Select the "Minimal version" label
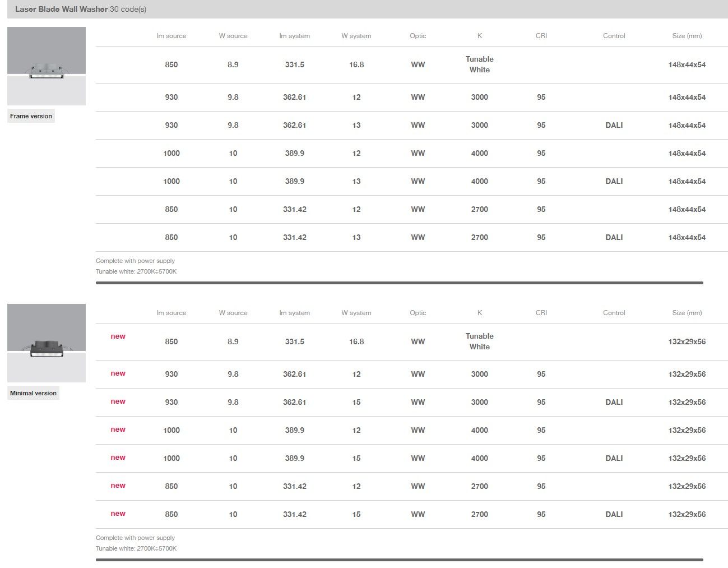 (x=33, y=393)
